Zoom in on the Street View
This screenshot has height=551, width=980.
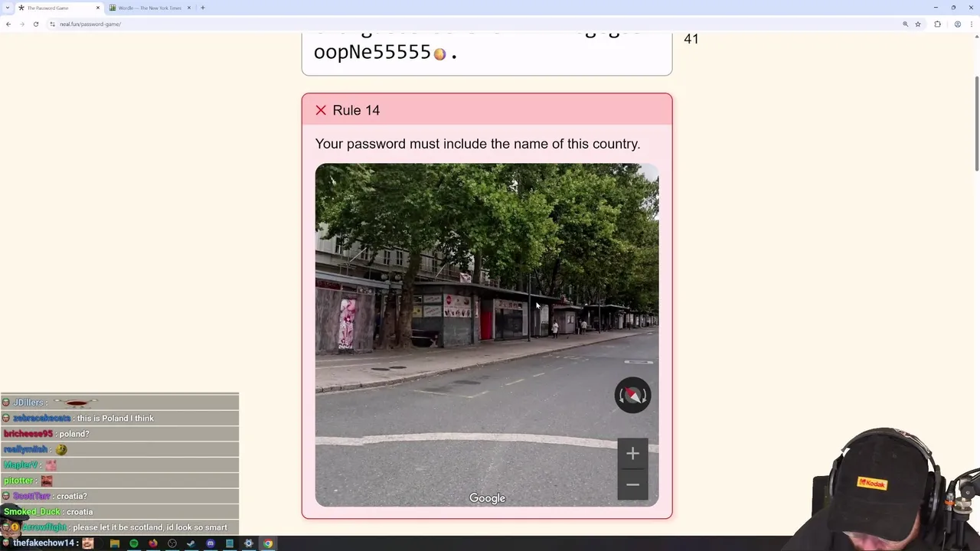(x=632, y=454)
